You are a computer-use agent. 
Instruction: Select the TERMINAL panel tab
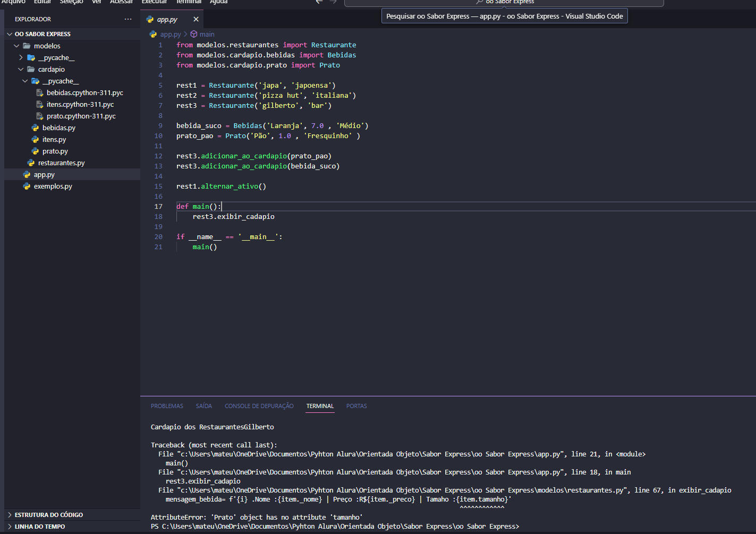coord(320,406)
